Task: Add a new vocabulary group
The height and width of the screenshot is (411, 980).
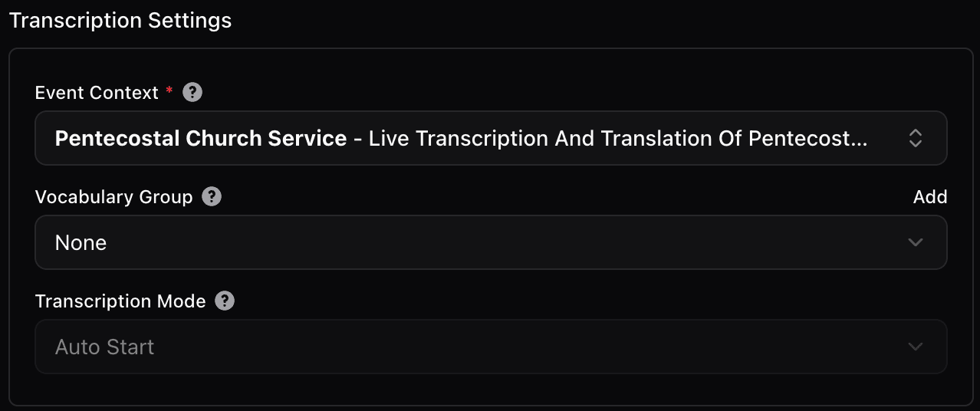Action: click(930, 197)
